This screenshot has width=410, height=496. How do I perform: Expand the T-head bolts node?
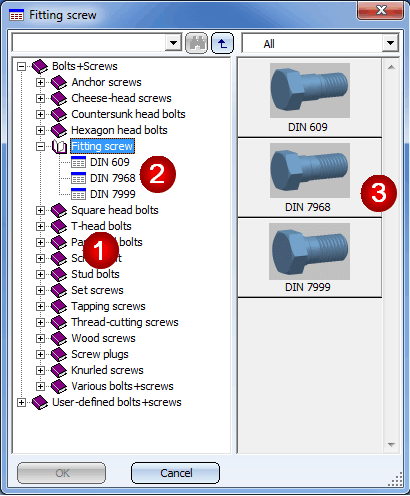coord(40,226)
